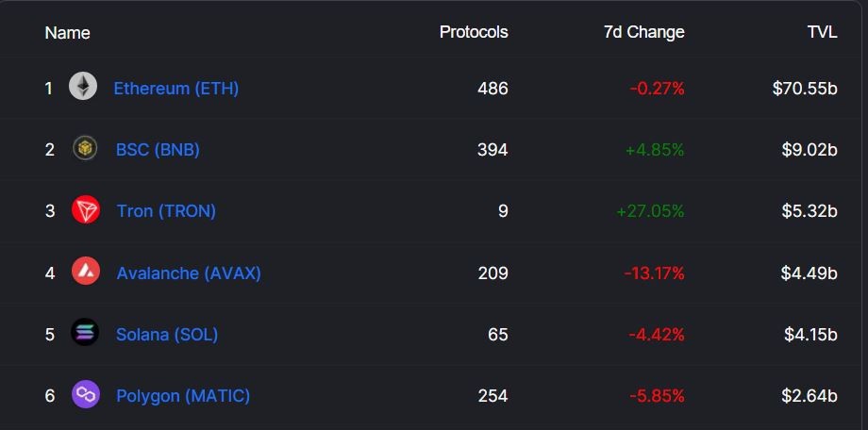Sort table by Protocols column header
Image resolution: width=868 pixels, height=430 pixels.
474,32
